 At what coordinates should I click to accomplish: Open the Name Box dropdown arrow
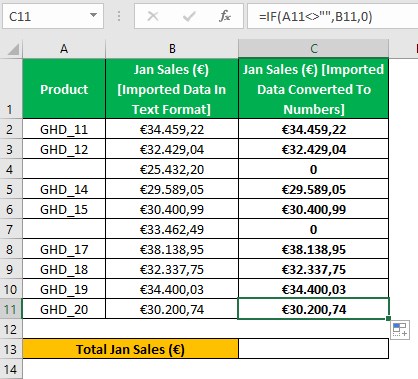click(x=94, y=15)
